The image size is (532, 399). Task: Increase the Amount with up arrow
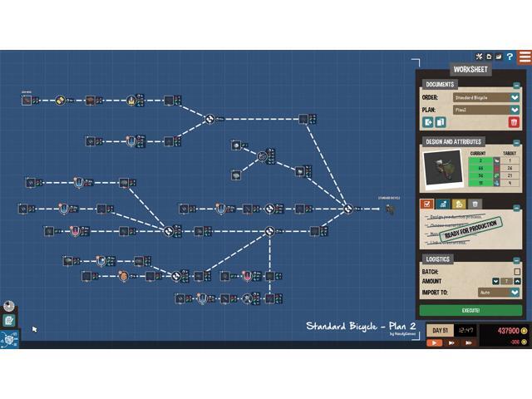(x=517, y=281)
